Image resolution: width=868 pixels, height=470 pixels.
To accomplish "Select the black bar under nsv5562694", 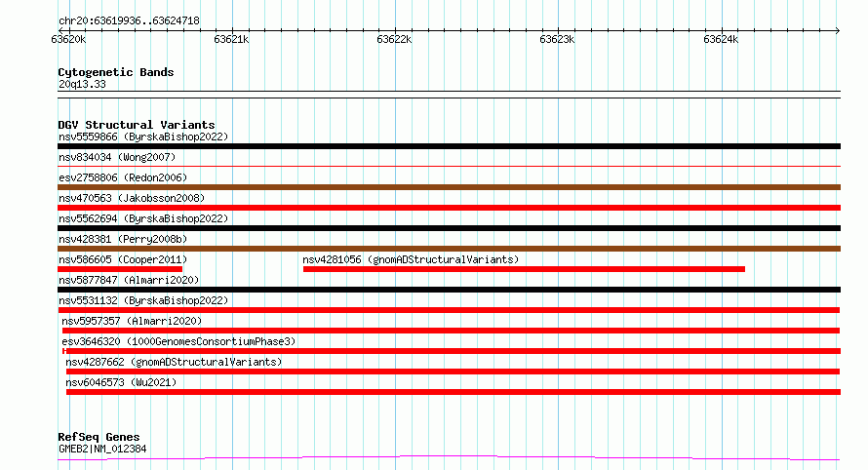I will pyautogui.click(x=449, y=228).
